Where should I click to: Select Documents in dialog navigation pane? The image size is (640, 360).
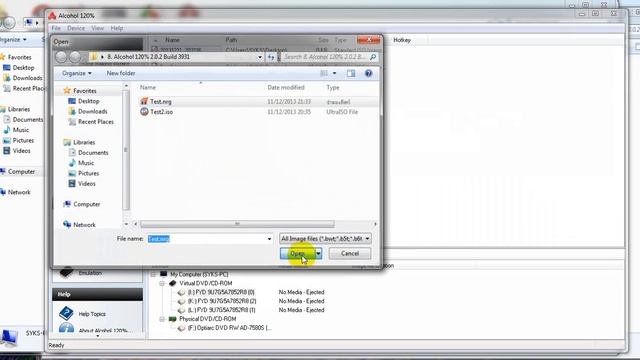click(x=93, y=153)
